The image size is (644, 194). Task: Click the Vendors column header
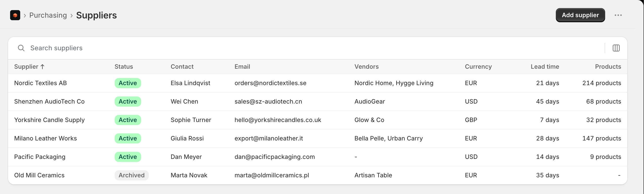(x=366, y=67)
